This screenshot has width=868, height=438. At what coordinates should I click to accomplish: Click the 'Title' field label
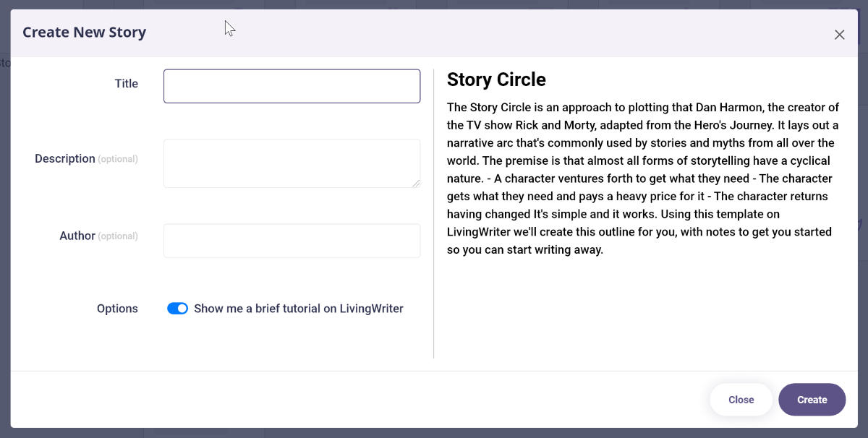pos(126,84)
